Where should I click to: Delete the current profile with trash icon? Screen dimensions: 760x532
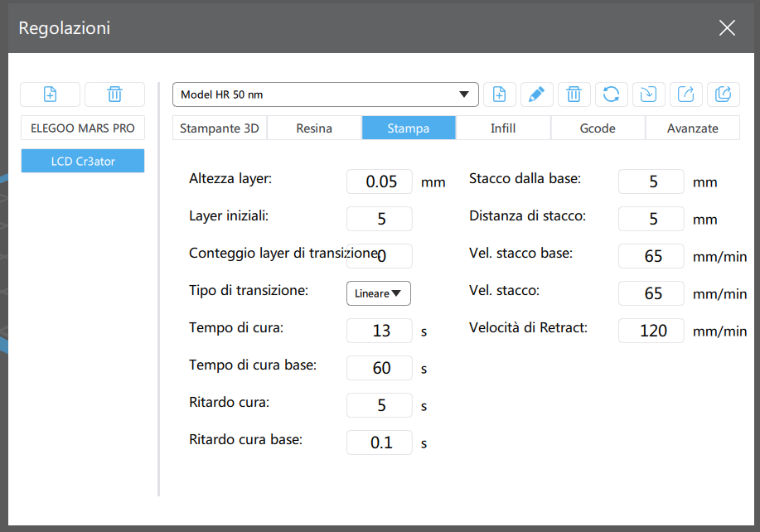click(x=574, y=94)
